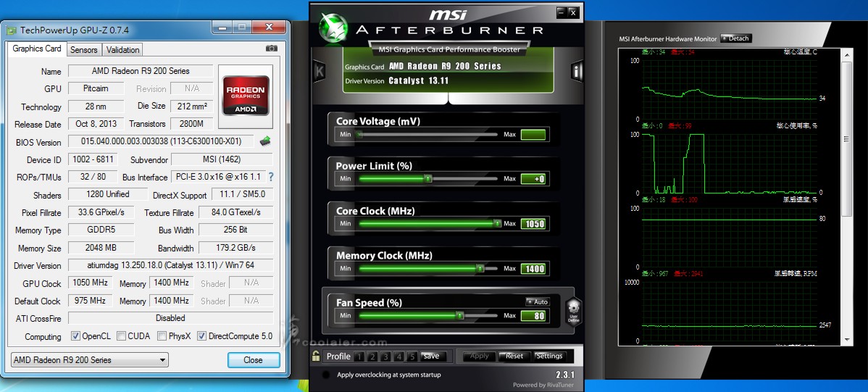The width and height of the screenshot is (868, 392).
Task: Click the BIOS Version value field
Action: pyautogui.click(x=161, y=141)
